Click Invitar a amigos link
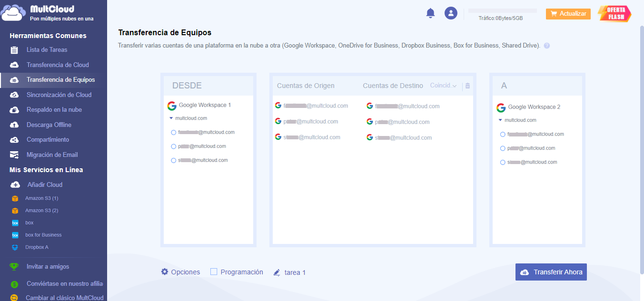The height and width of the screenshot is (301, 644). (x=48, y=267)
